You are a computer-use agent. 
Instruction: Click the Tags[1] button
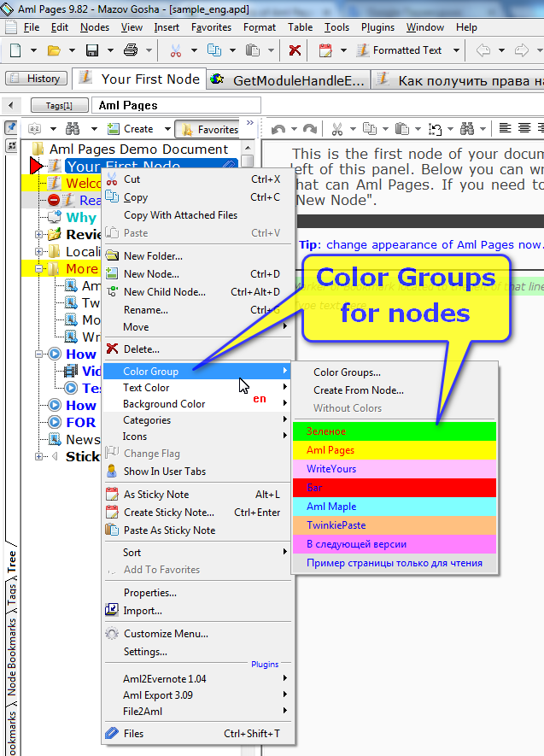point(59,105)
